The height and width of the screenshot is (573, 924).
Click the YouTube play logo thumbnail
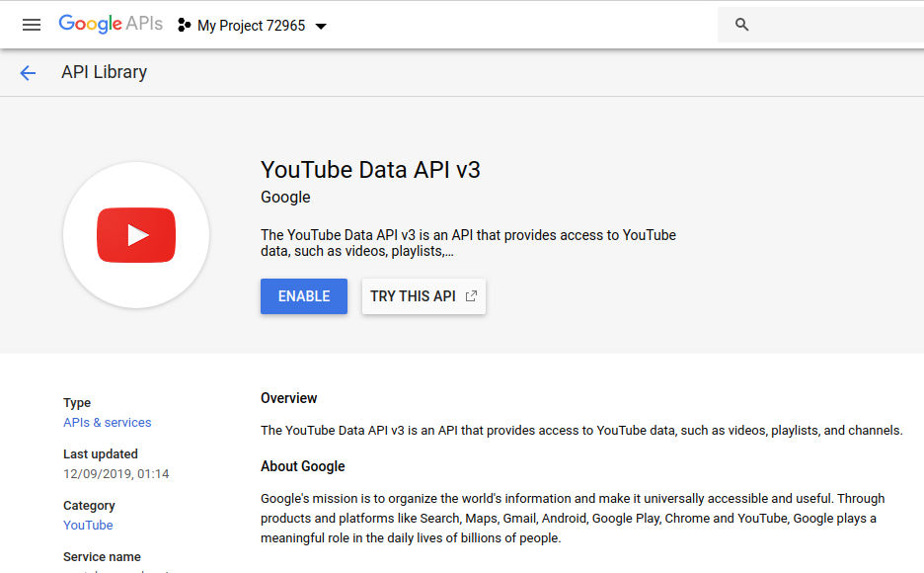[136, 234]
